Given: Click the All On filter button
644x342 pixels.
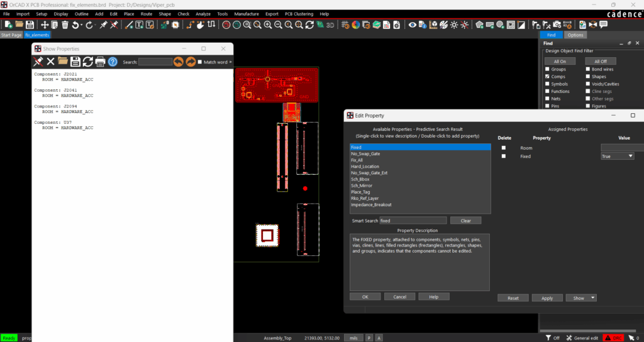Looking at the screenshot, I should 560,61.
